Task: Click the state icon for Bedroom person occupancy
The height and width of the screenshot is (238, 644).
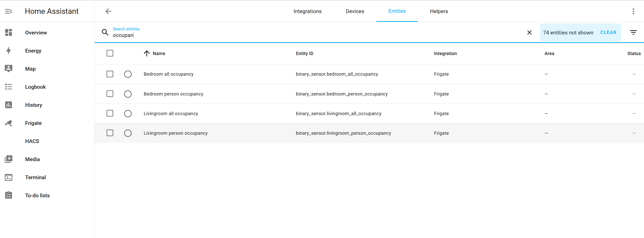Action: pos(128,94)
